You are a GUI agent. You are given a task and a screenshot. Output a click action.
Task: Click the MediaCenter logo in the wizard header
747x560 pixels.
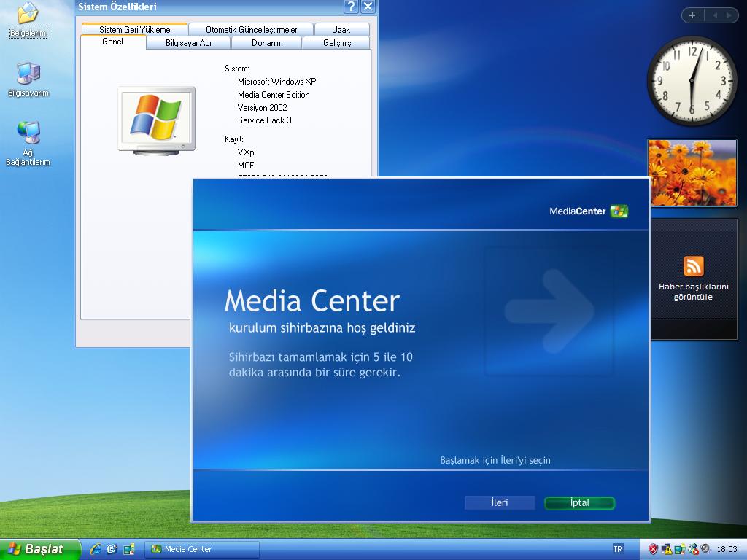[589, 211]
